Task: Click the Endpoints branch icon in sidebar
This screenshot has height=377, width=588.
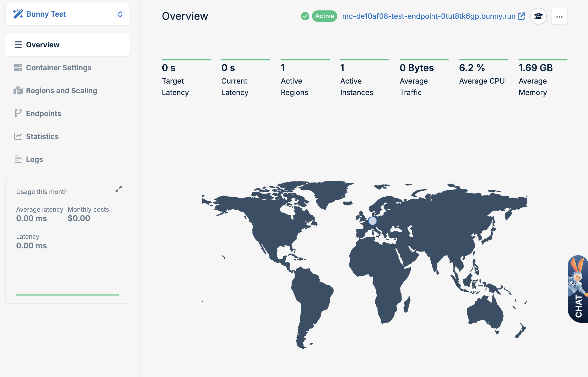Action: (18, 113)
